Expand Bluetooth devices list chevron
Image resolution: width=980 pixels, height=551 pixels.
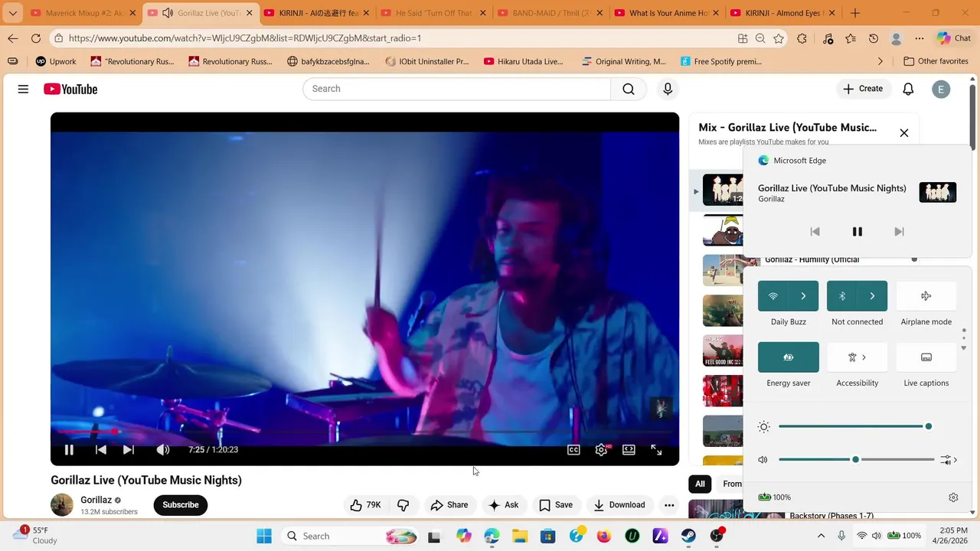(x=872, y=296)
